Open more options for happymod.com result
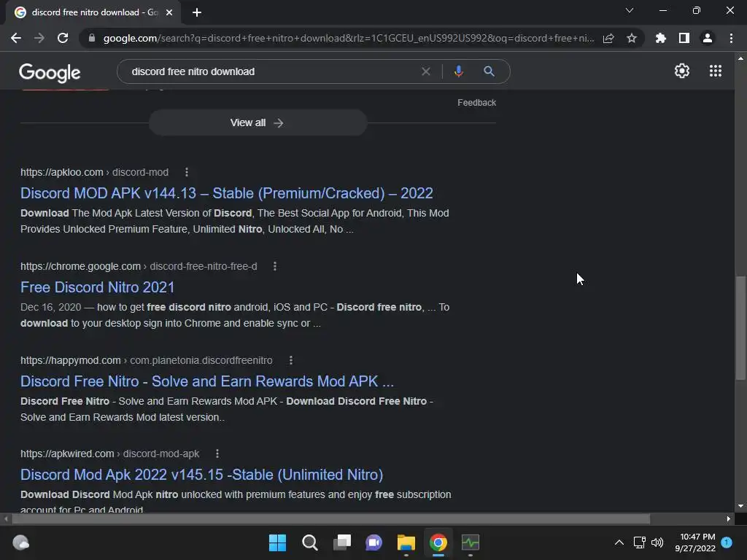Screen dimensions: 747x560 pos(291,360)
